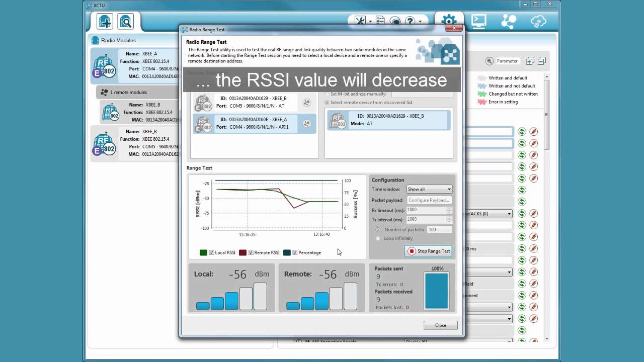Click the write pencil icon in ACKS [0] row
644x362 pixels.
point(534,214)
